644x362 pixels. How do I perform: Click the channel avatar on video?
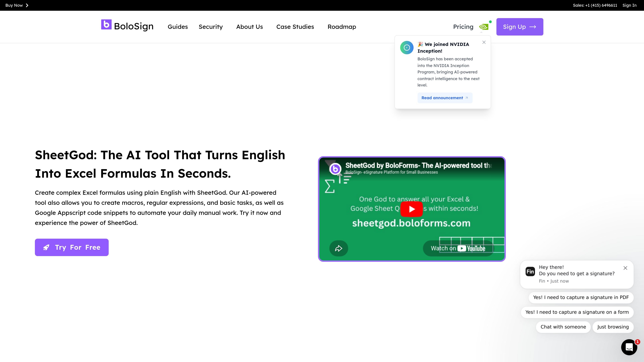pyautogui.click(x=335, y=169)
